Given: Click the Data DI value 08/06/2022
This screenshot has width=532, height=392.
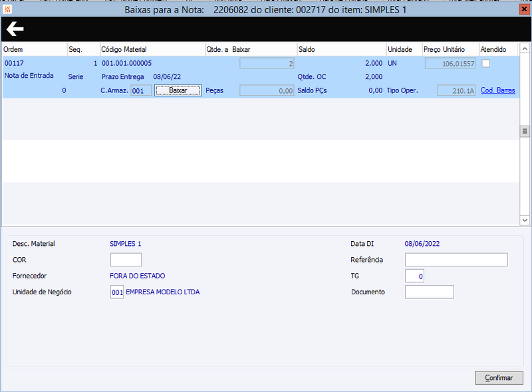Looking at the screenshot, I should [422, 244].
